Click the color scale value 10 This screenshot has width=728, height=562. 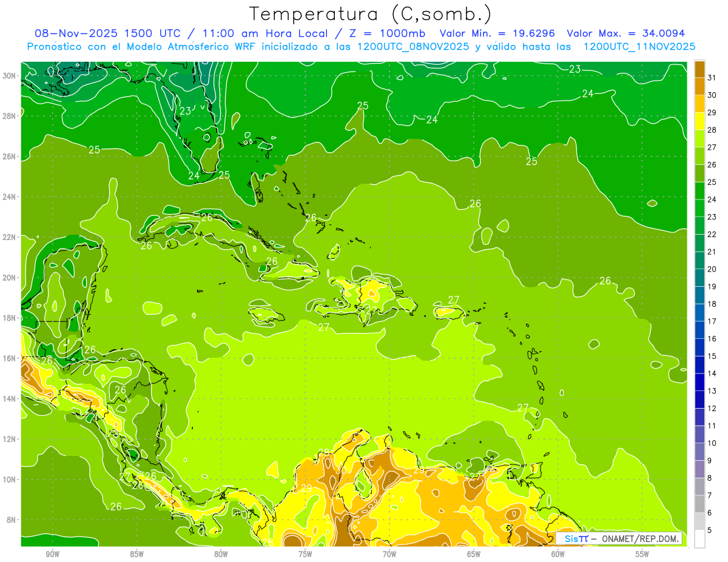[712, 443]
